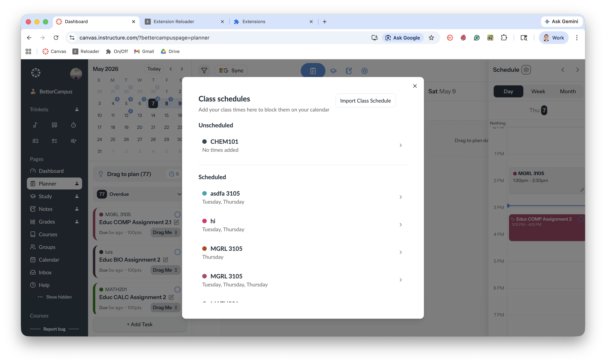606x364 pixels.
Task: Open MGRL 3105 Thursday row chevron
Action: 400,252
